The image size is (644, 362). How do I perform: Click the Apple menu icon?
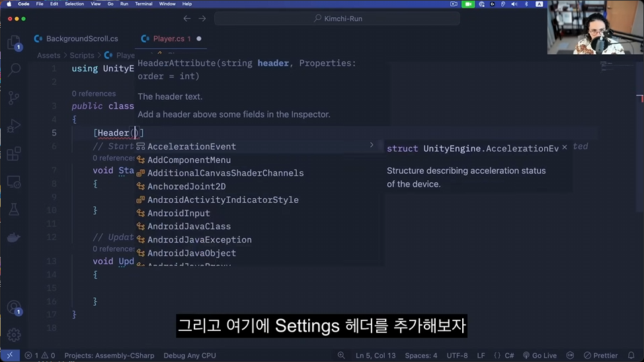[9, 4]
